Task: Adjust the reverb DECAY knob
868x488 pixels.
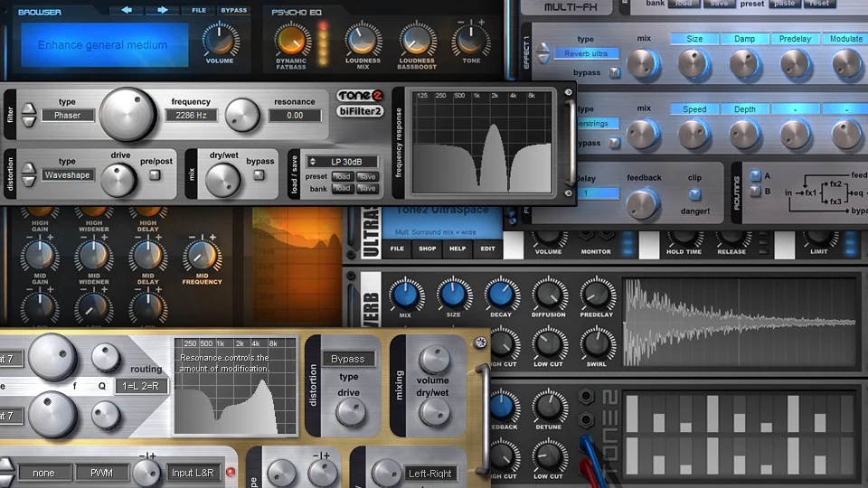Action: [x=501, y=295]
